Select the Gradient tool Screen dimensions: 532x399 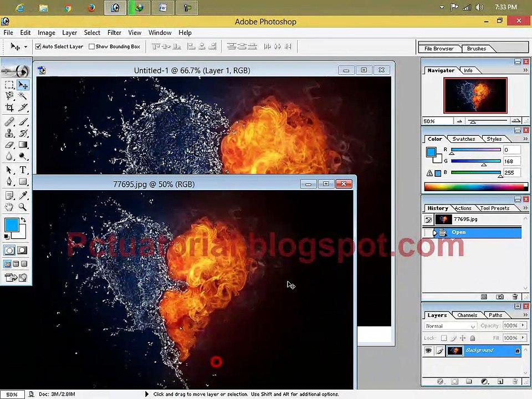point(23,145)
